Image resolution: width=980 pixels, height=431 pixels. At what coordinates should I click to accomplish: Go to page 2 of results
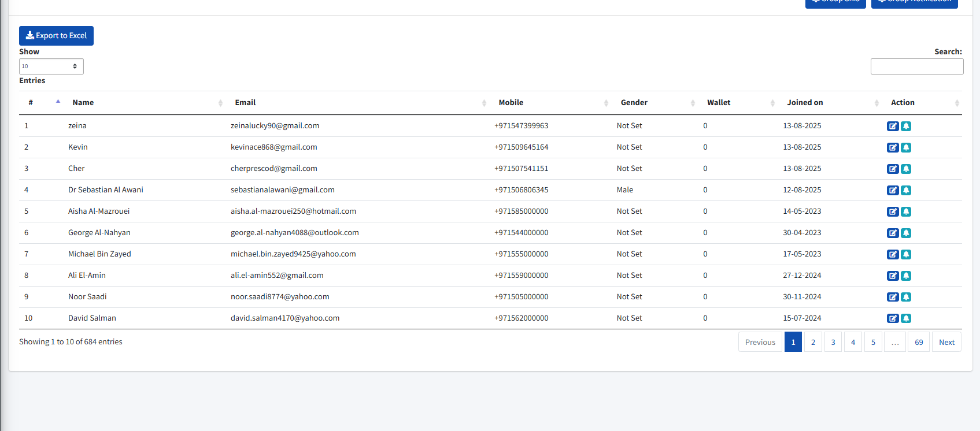click(x=813, y=342)
